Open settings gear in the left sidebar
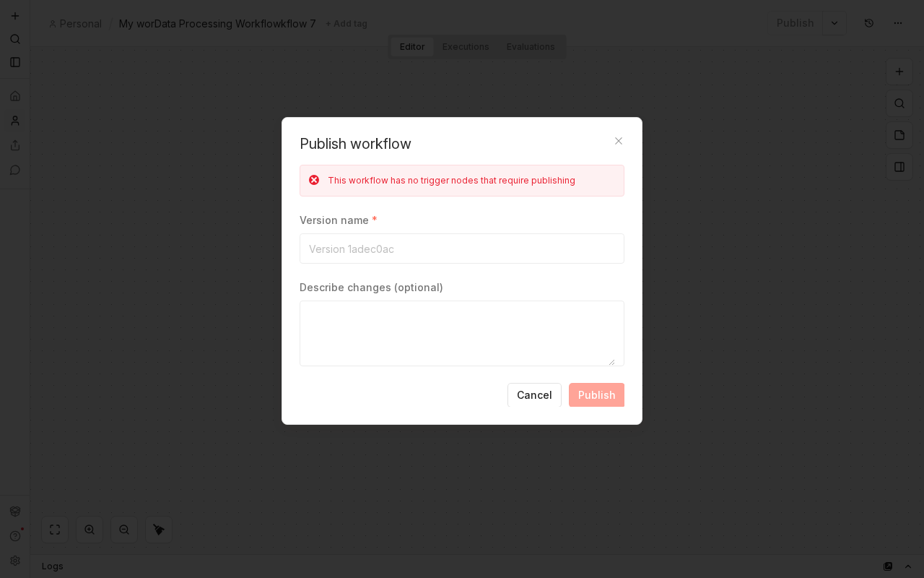Viewport: 924px width, 578px height. [15, 561]
